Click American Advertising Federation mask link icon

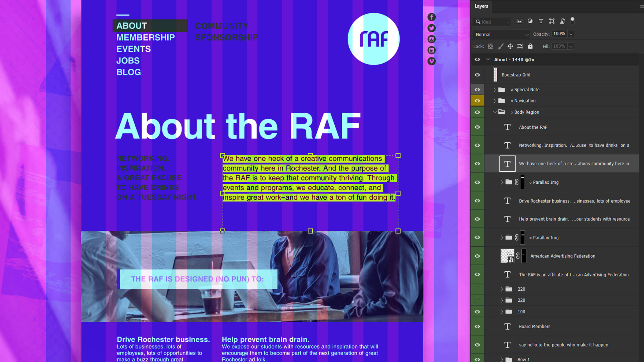click(x=518, y=256)
